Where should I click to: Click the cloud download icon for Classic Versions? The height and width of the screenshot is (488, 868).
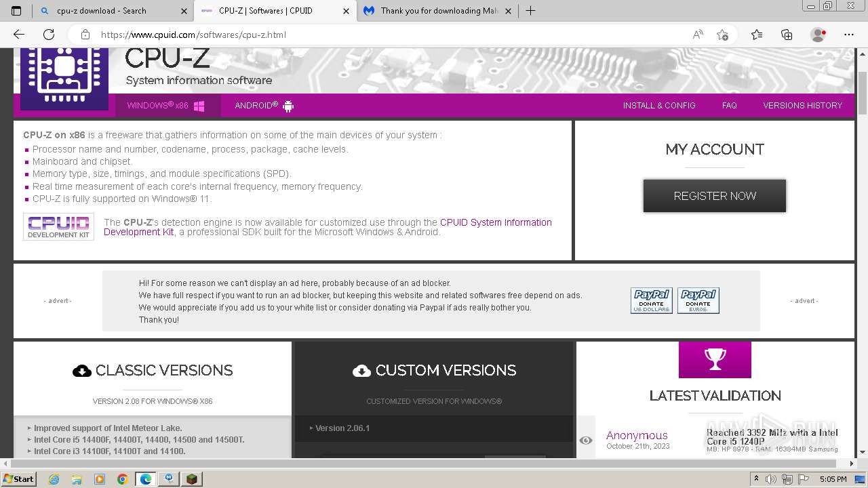click(x=82, y=371)
